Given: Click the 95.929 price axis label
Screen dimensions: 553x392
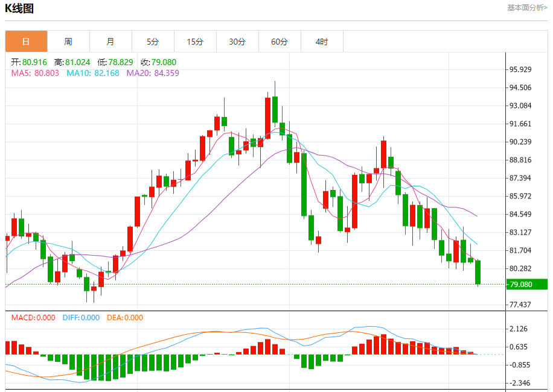Looking at the screenshot, I should [x=520, y=69].
